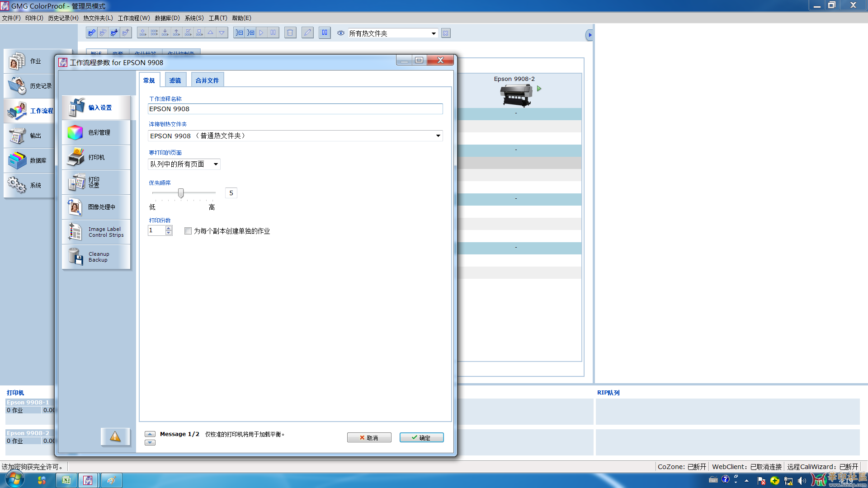This screenshot has height=488, width=868.
Task: Open the 帮助(E) menu
Action: [241, 18]
